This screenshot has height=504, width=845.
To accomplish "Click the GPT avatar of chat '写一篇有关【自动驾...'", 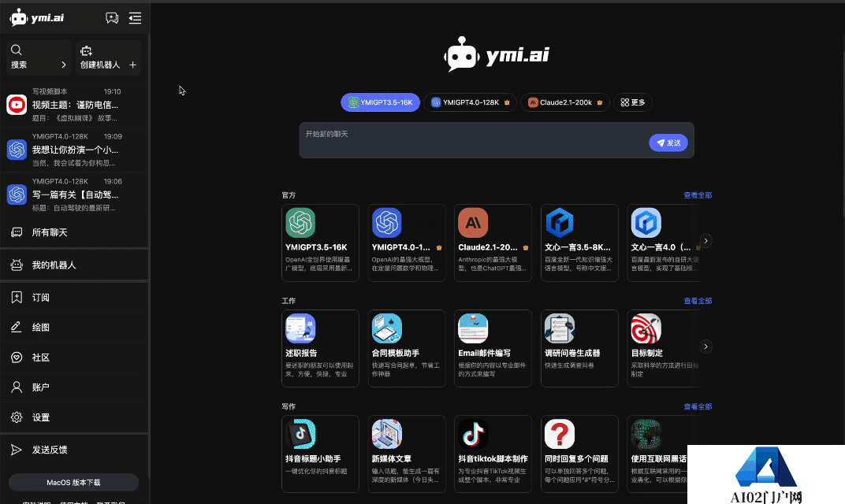I will (17, 195).
